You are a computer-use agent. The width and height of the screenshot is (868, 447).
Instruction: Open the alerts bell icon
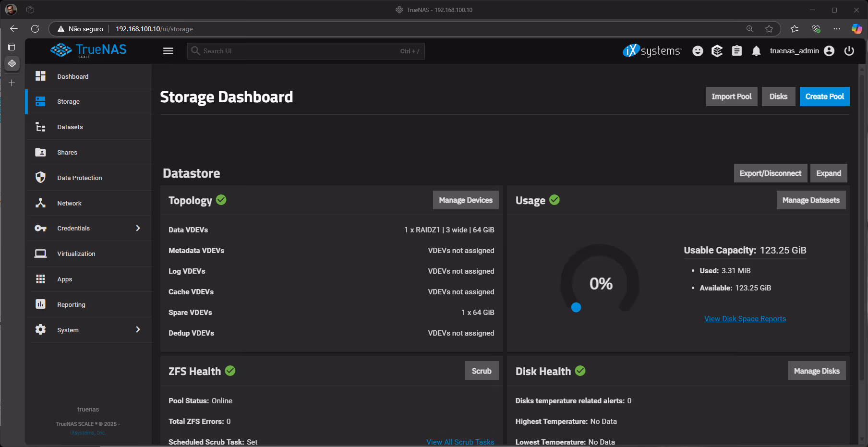point(756,51)
